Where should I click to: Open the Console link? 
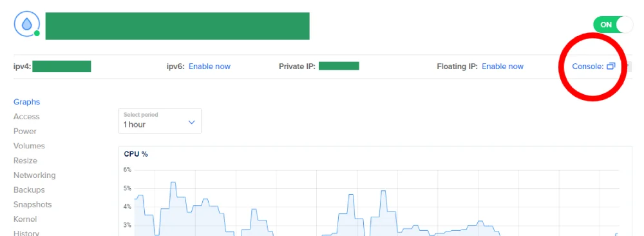point(587,66)
